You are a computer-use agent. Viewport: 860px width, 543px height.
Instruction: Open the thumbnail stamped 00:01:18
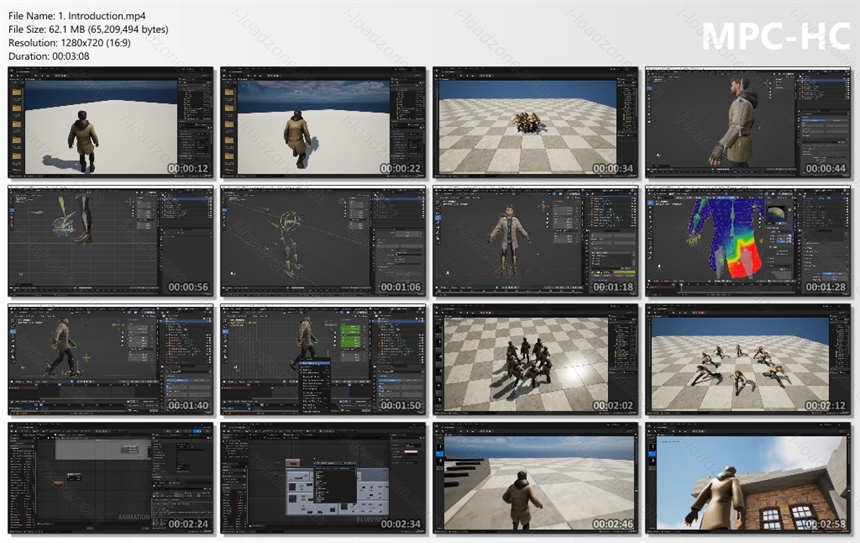[x=535, y=241]
